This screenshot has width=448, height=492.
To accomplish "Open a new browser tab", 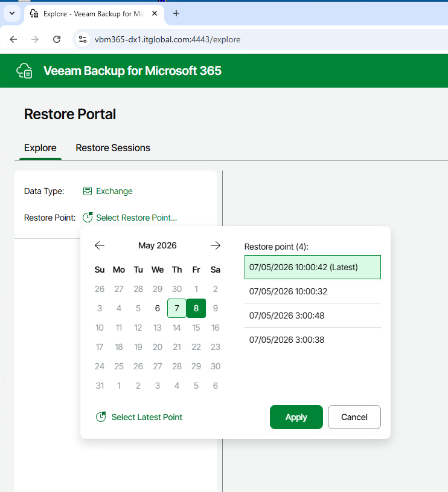I will (x=176, y=13).
